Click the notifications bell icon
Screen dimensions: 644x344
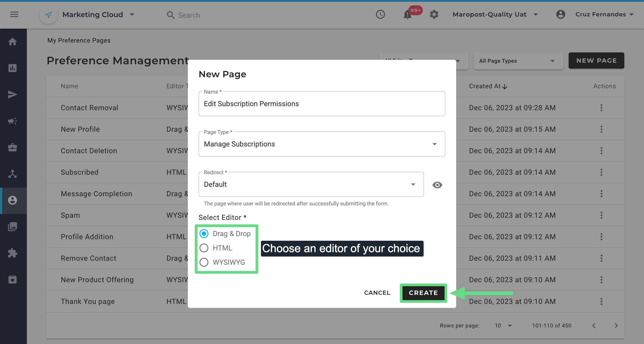[x=407, y=15]
